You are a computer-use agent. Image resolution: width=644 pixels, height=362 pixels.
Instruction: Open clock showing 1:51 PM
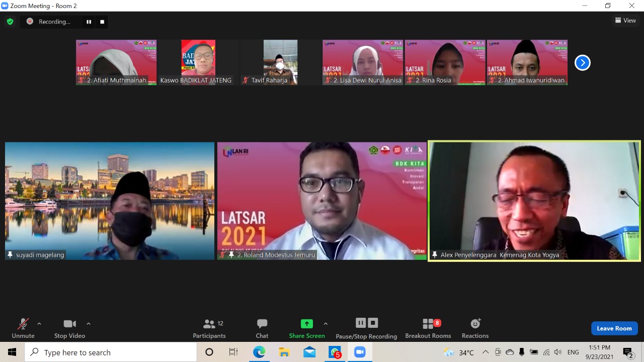click(599, 352)
